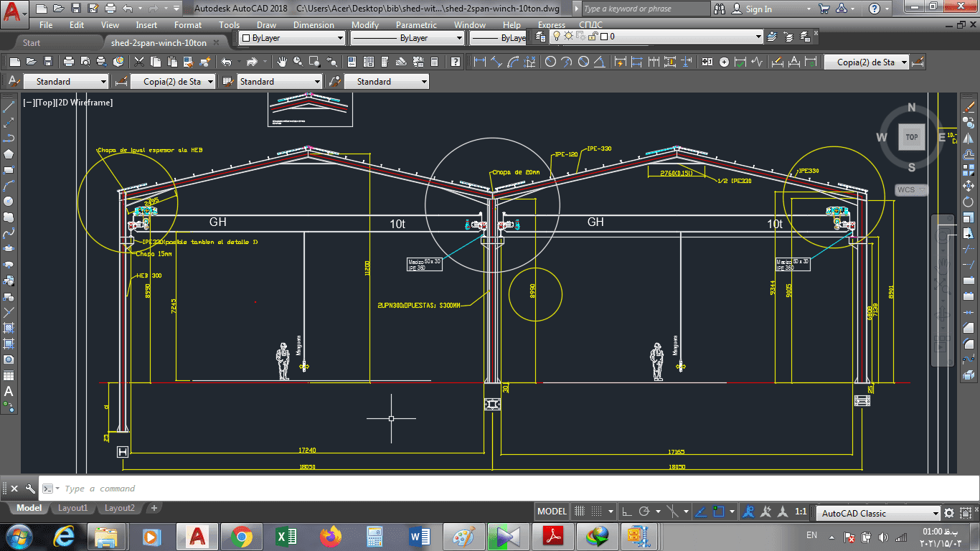The width and height of the screenshot is (980, 551).
Task: Toggle the drawing grid display
Action: tap(580, 512)
